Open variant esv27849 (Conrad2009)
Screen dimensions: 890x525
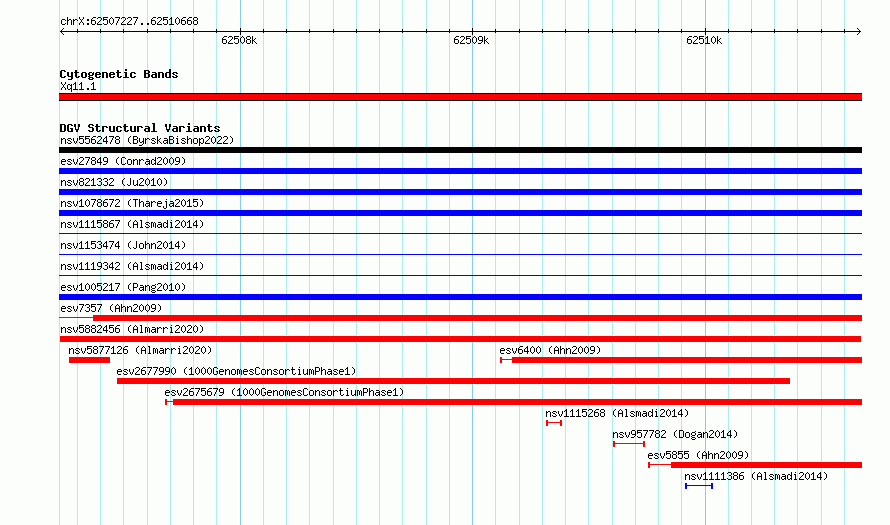tap(123, 161)
